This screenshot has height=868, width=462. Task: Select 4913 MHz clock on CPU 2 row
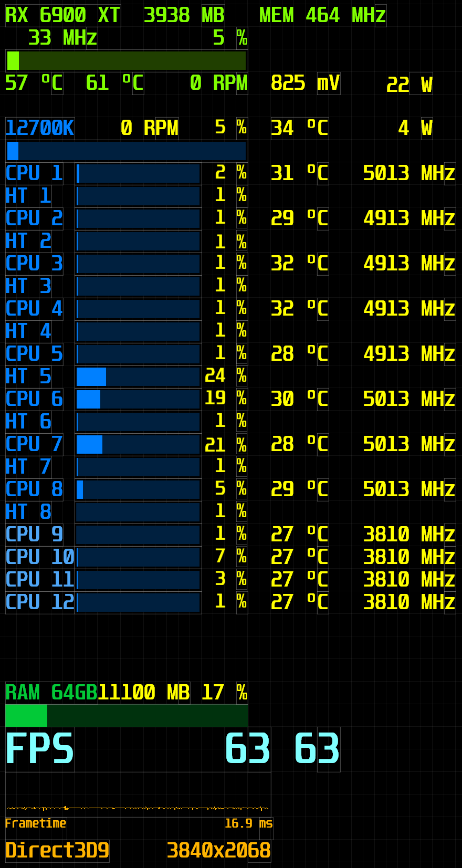409,218
